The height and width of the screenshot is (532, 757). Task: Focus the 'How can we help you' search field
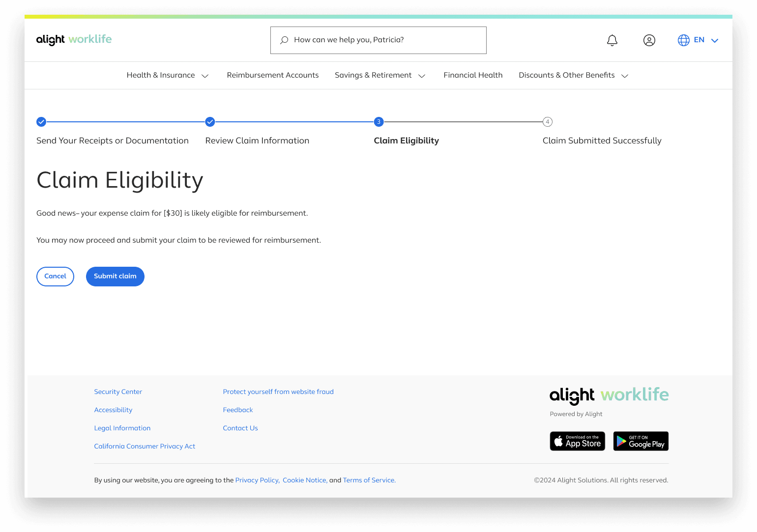click(378, 40)
